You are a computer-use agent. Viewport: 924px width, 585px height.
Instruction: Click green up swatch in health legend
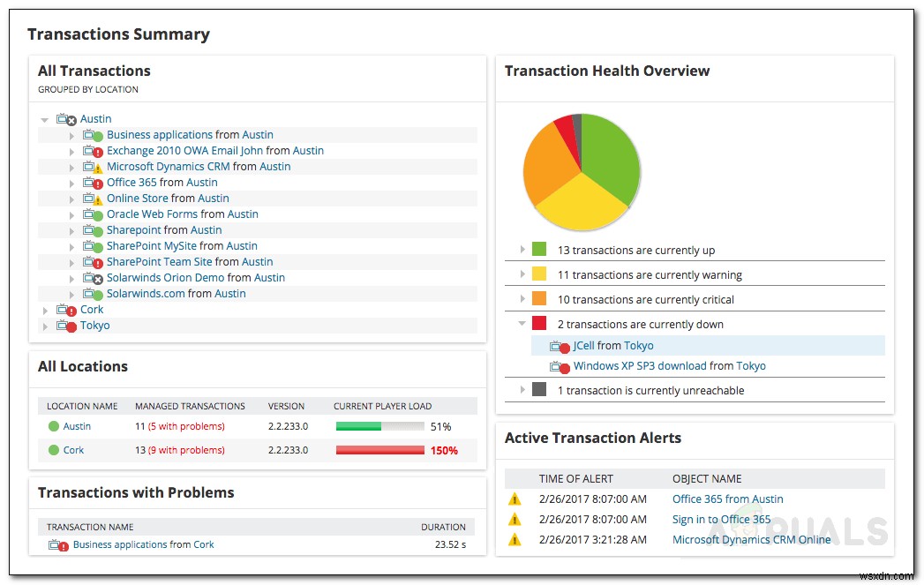[539, 249]
